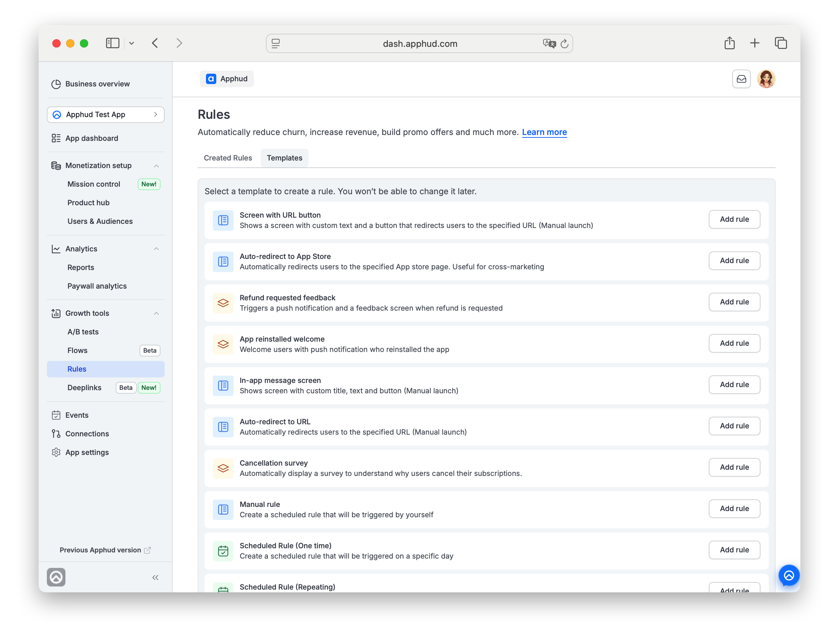Click the App settings gear icon
839x644 pixels.
point(56,452)
